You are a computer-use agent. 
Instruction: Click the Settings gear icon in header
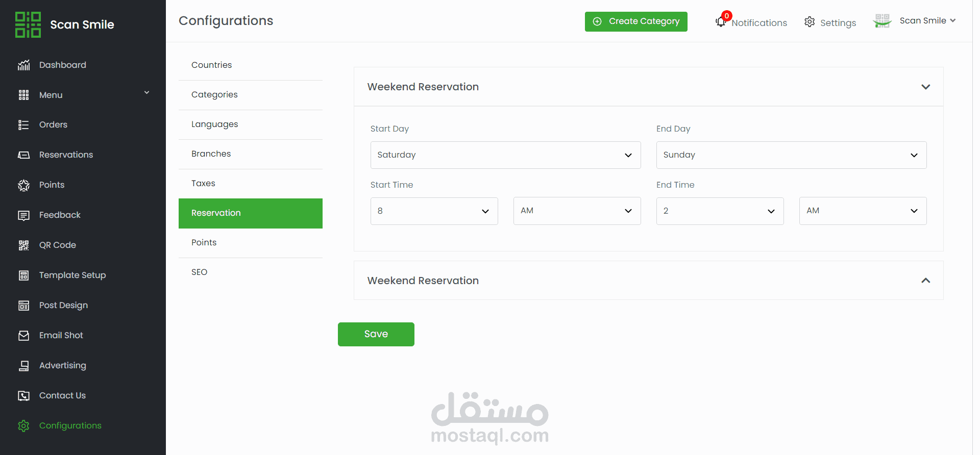click(810, 22)
